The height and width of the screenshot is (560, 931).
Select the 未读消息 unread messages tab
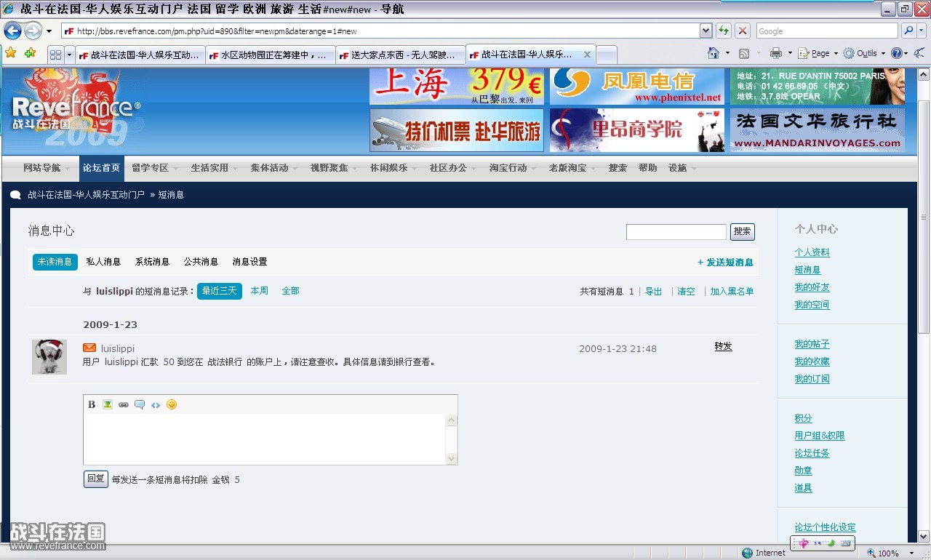(55, 262)
